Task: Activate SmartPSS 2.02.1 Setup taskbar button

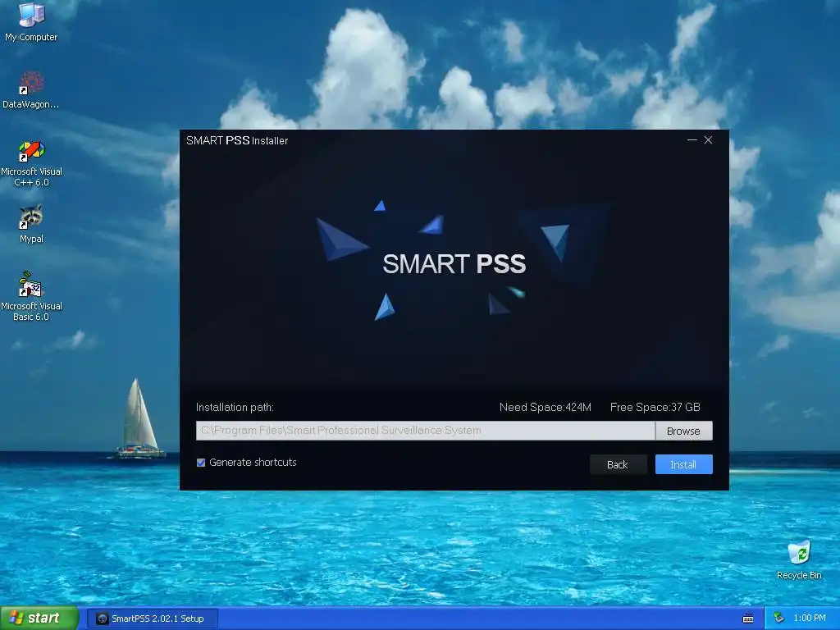Action: [153, 619]
